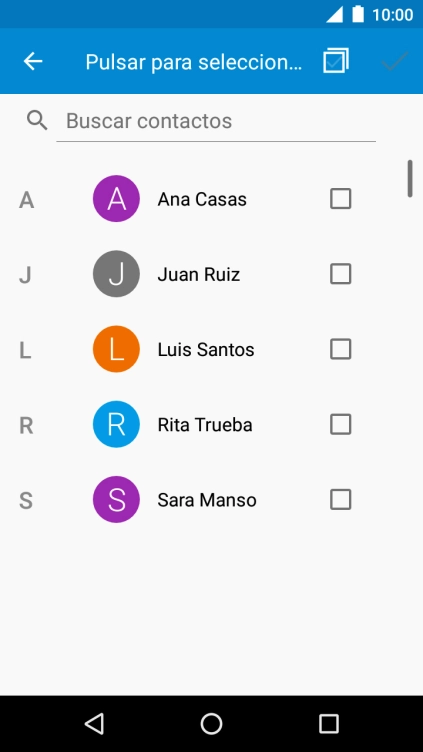Focus the Buscar contactos search field
This screenshot has height=752, width=423.
pos(216,121)
